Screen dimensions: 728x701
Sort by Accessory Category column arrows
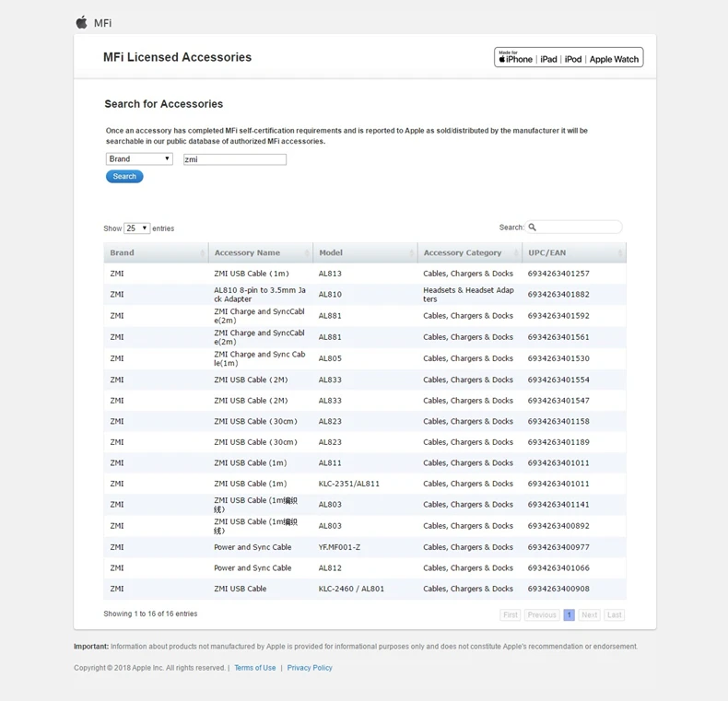click(516, 252)
